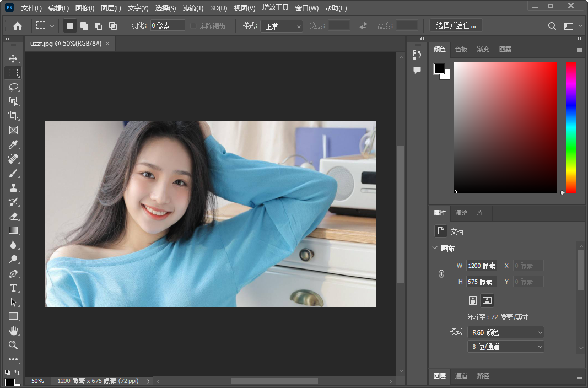Screen dimensions: 588x388
Task: Select the Horizontal Type tool
Action: [13, 288]
